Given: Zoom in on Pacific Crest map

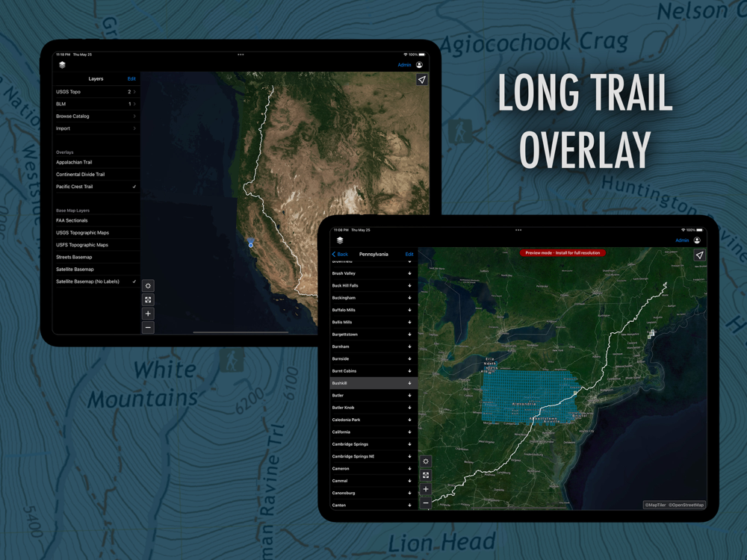Looking at the screenshot, I should [x=148, y=314].
